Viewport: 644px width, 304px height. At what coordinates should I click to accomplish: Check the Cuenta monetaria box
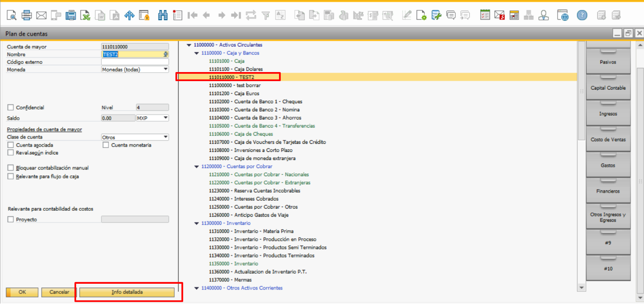pos(106,145)
